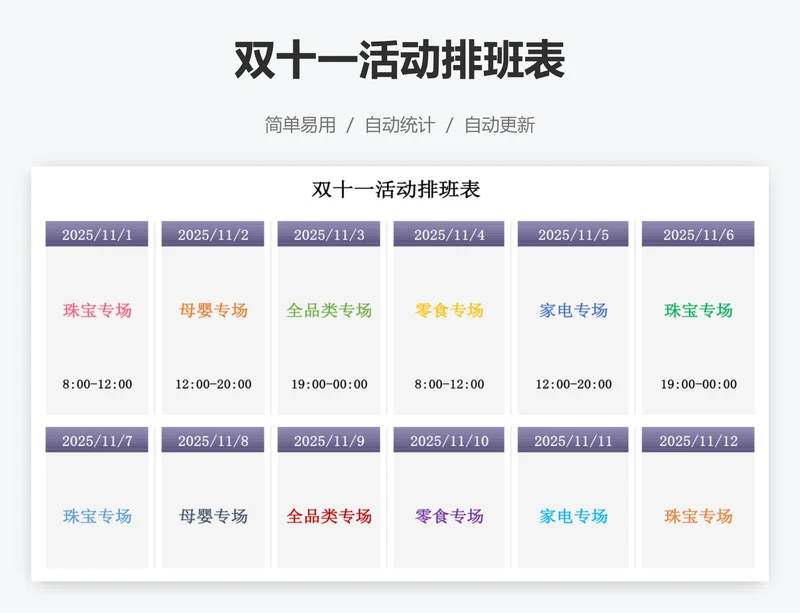Select date header 2025/11/7

97,440
